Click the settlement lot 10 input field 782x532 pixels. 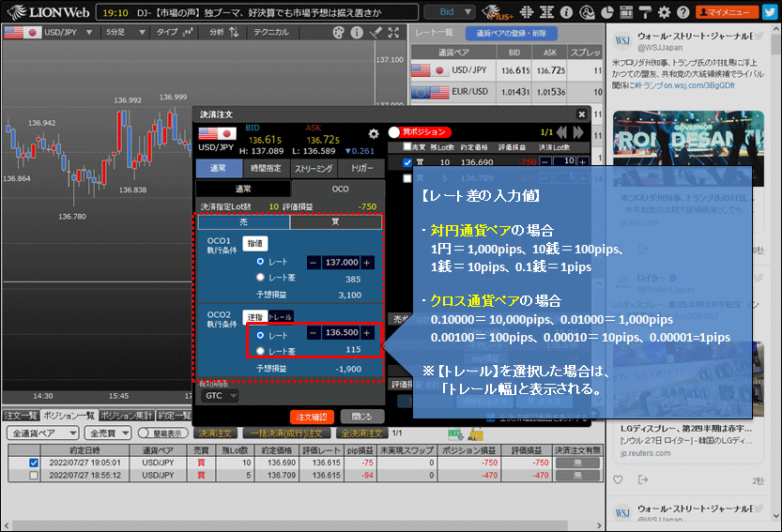tap(563, 161)
